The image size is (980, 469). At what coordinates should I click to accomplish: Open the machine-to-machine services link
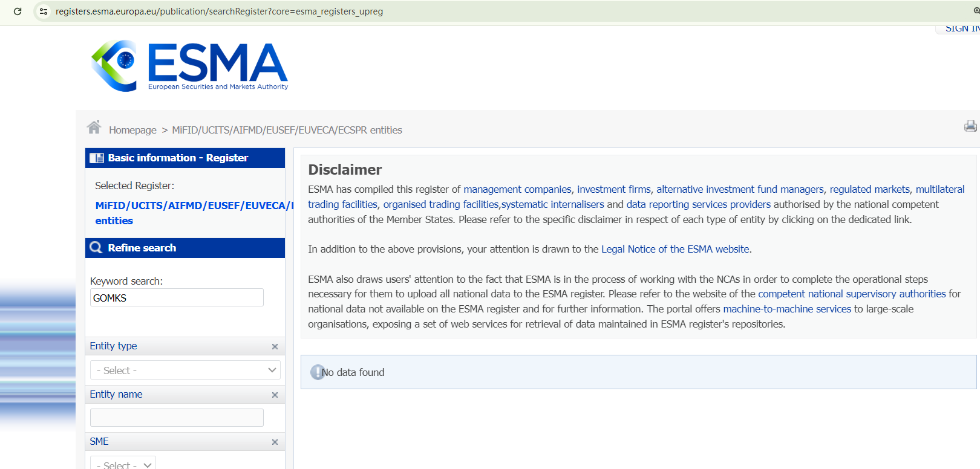[787, 309]
